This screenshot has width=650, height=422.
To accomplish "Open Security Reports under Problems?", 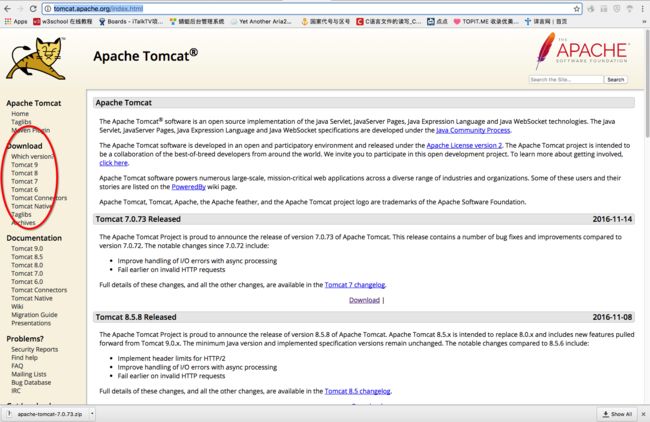I will tap(35, 349).
